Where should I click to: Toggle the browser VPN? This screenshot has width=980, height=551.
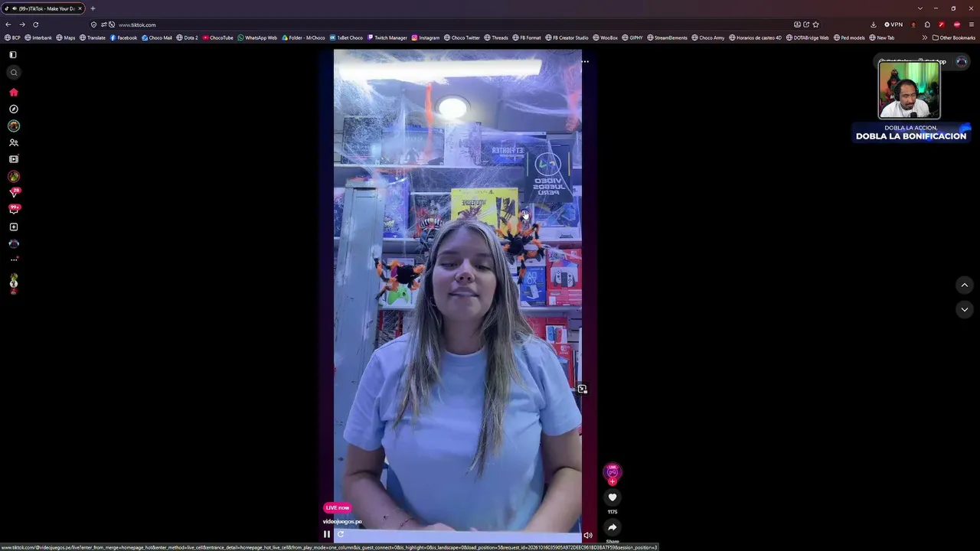tap(893, 24)
